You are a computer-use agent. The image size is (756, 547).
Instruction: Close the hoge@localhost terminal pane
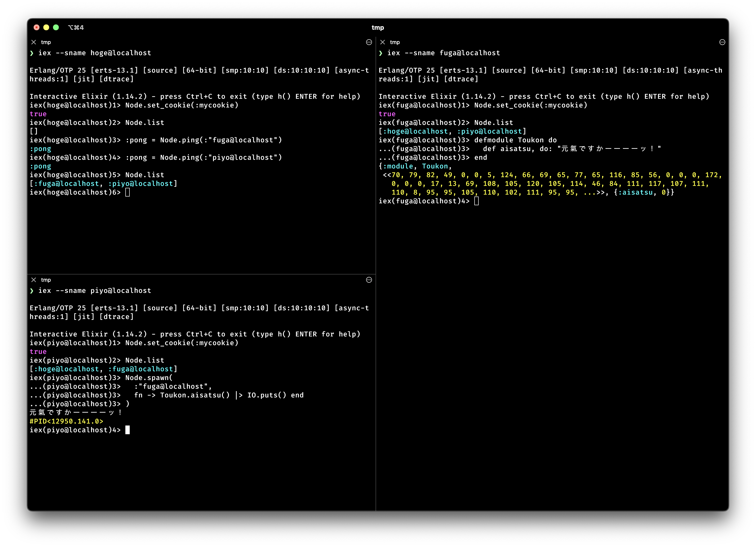pyautogui.click(x=34, y=42)
